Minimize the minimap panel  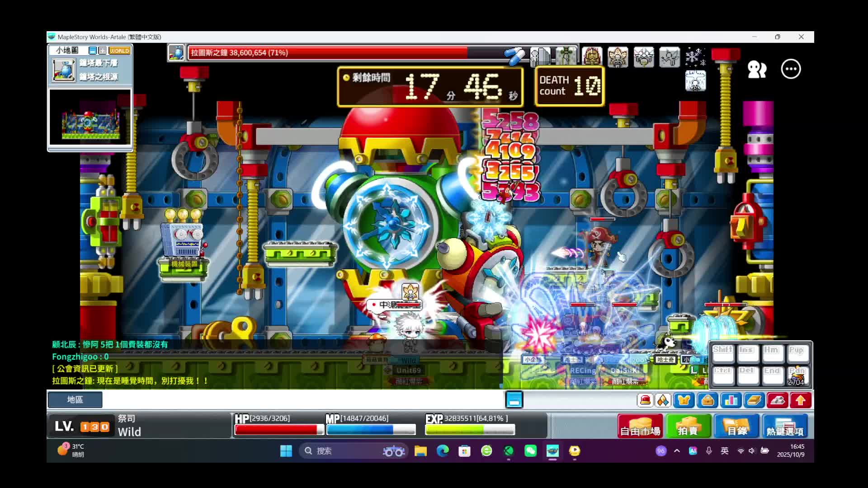point(93,51)
